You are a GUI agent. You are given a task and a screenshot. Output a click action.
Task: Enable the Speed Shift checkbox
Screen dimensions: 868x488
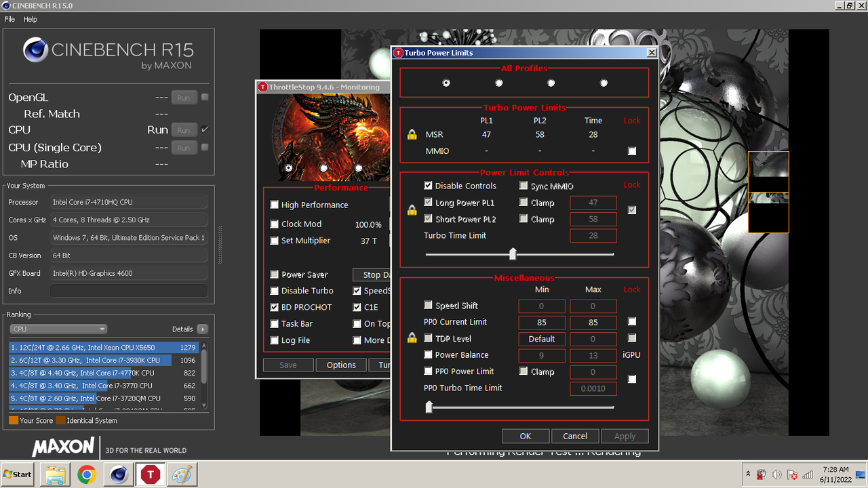tap(428, 305)
